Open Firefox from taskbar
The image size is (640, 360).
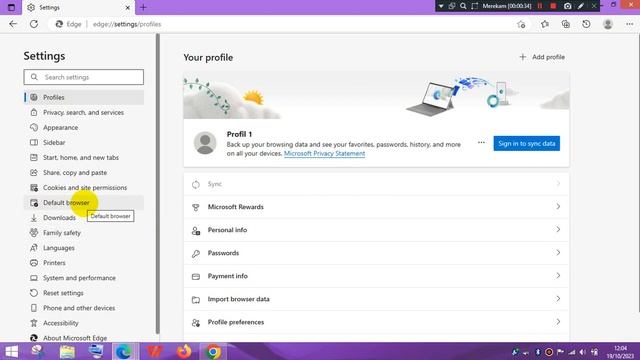click(x=184, y=351)
